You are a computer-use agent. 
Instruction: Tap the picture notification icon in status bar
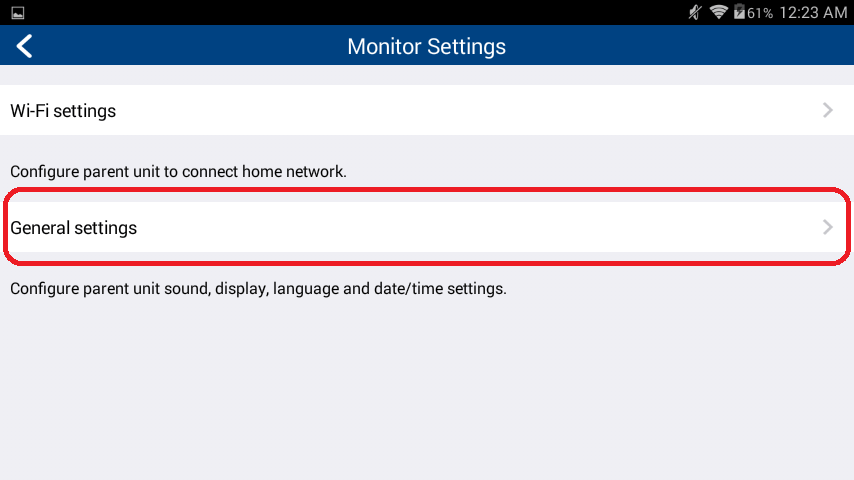tap(17, 13)
